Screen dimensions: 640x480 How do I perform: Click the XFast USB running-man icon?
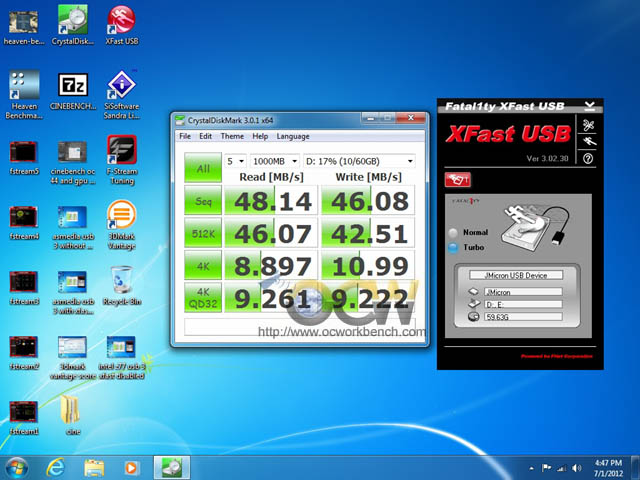(x=588, y=142)
